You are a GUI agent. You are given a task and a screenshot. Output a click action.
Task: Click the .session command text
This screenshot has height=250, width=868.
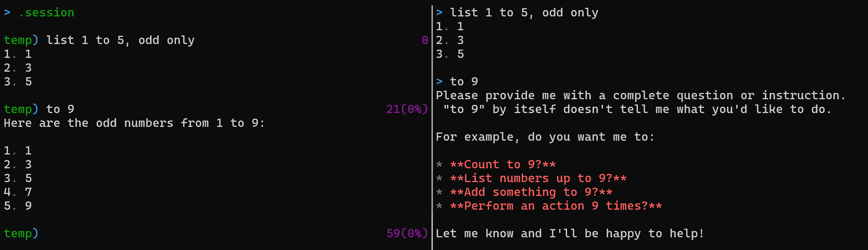(x=46, y=13)
